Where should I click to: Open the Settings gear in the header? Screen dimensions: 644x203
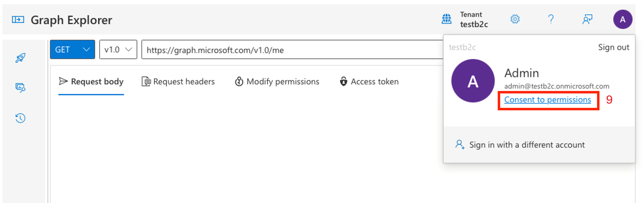515,19
